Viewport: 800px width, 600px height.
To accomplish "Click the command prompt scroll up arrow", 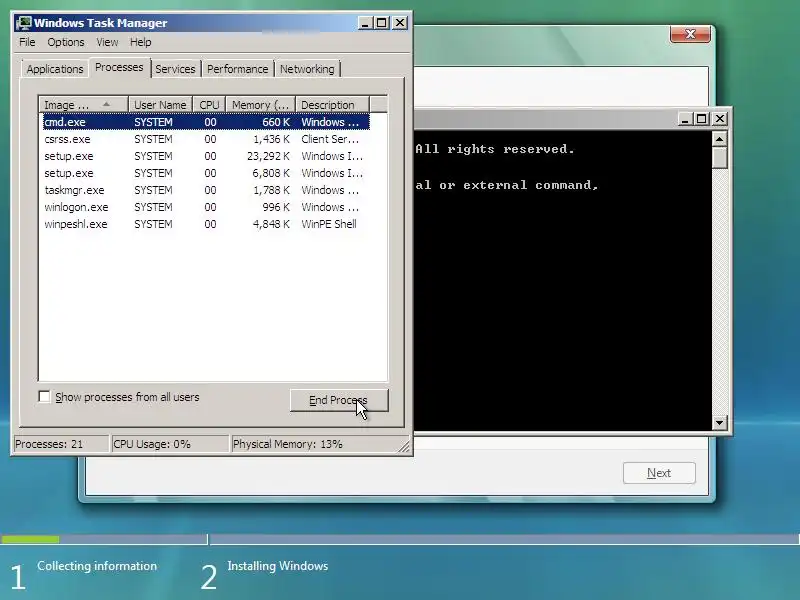I will (719, 139).
